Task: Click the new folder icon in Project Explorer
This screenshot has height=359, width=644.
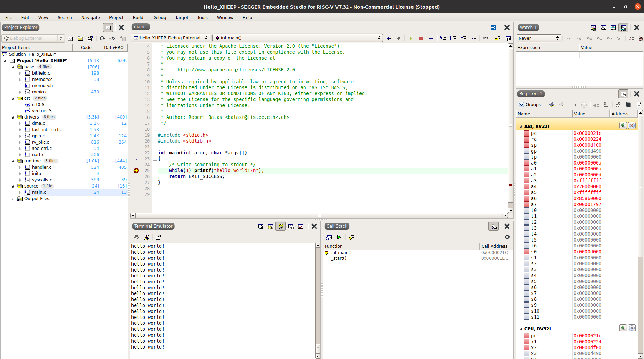Action: pyautogui.click(x=80, y=38)
